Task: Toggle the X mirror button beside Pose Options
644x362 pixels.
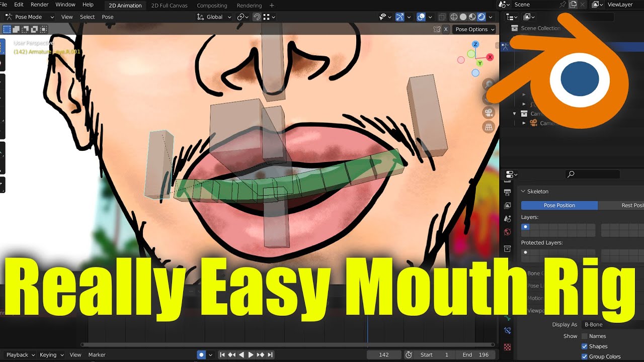Action: click(446, 29)
